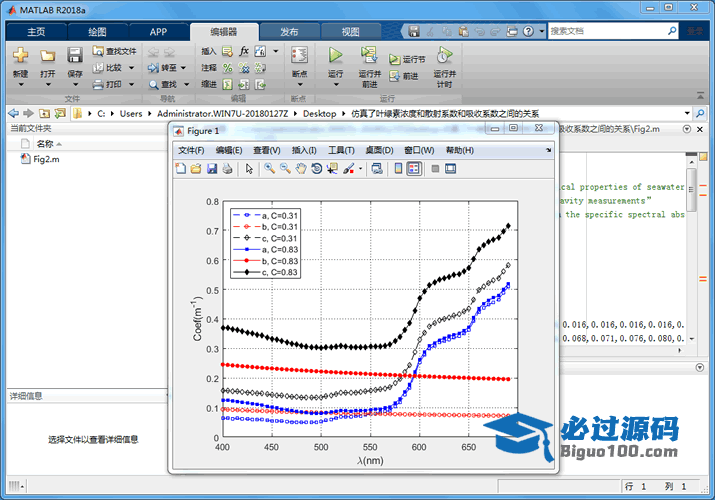Click Find Files (查找文件) in ribbon

click(x=114, y=51)
